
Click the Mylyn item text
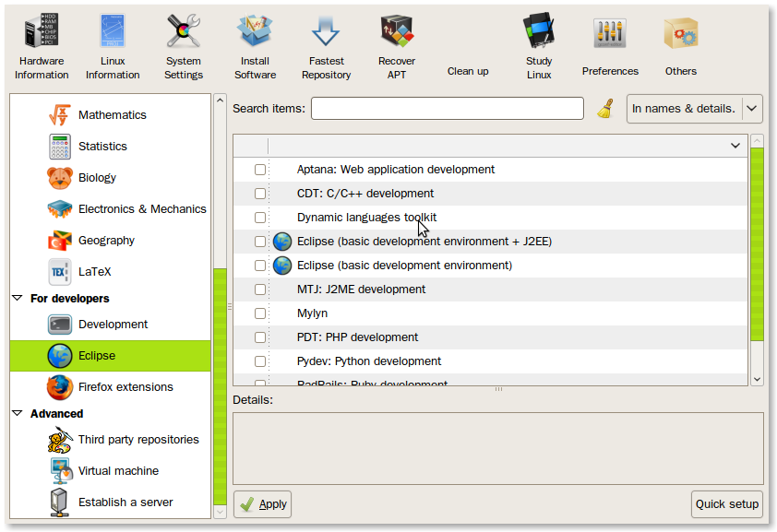[x=312, y=313]
